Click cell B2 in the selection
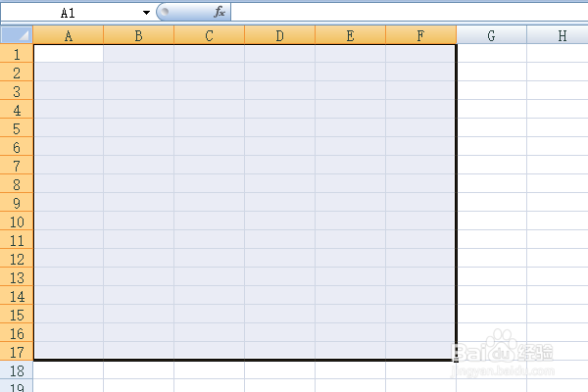The image size is (588, 392). pos(139,72)
